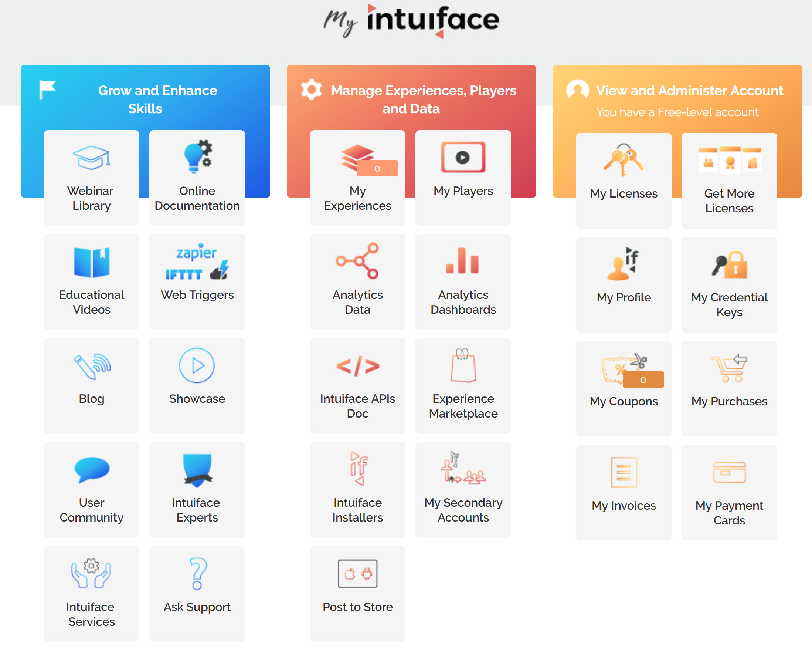Open Intuiface APIs Doc code bracket icon
Image resolution: width=812 pixels, height=648 pixels.
357,366
